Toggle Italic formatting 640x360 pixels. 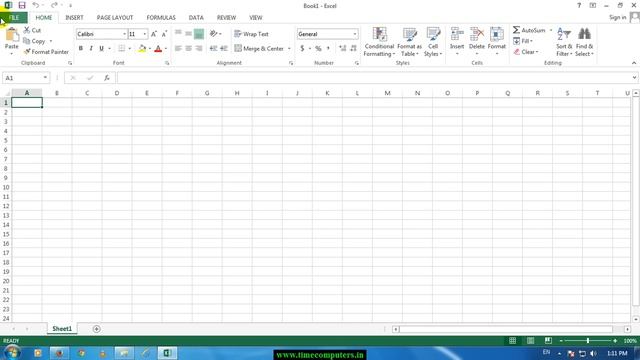coord(91,49)
